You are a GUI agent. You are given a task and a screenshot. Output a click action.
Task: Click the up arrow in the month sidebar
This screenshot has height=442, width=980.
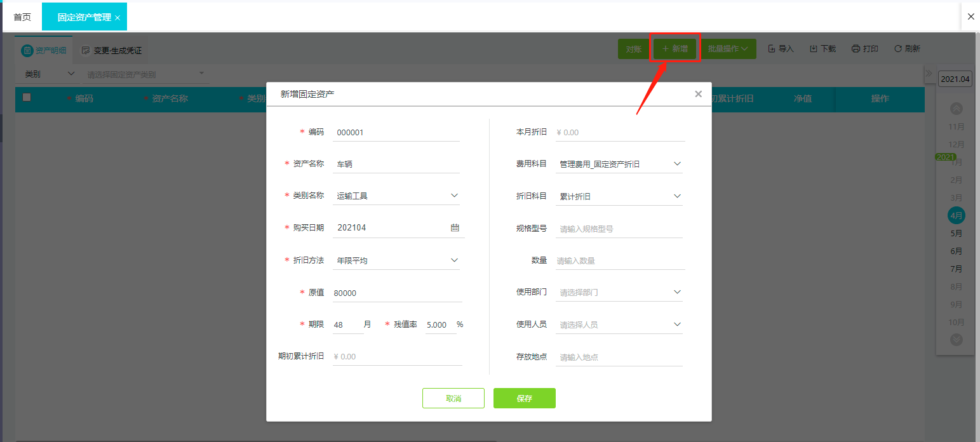tap(956, 109)
